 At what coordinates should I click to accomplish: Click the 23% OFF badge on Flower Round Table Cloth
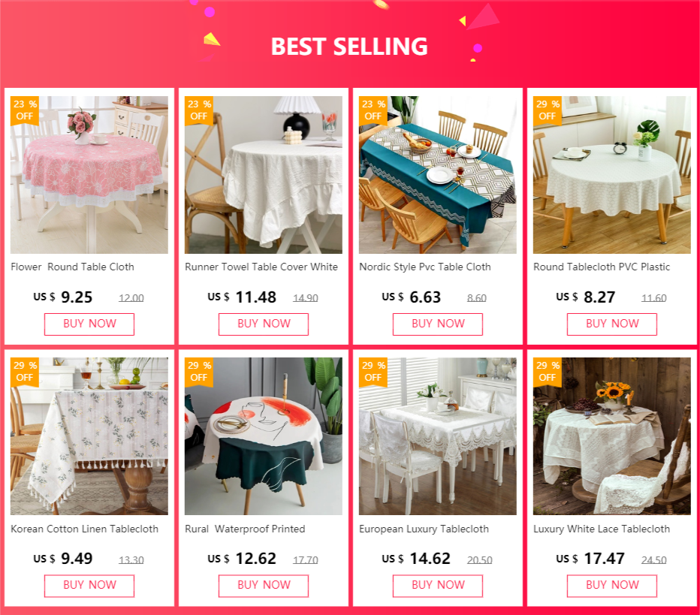click(x=25, y=110)
